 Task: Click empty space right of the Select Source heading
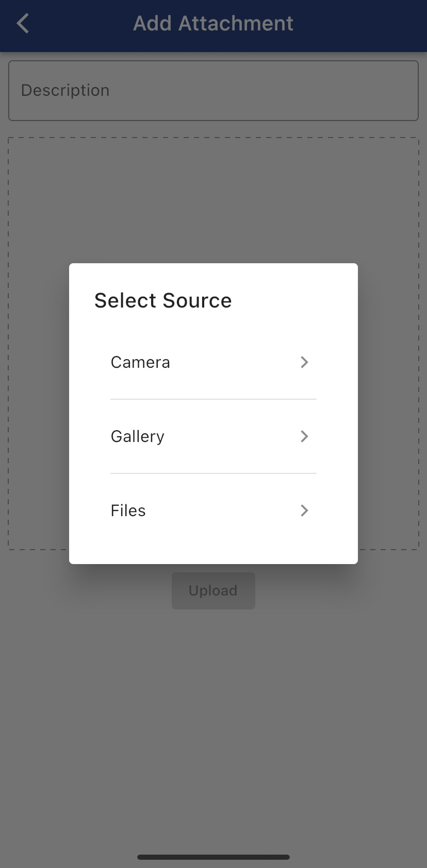(x=294, y=300)
